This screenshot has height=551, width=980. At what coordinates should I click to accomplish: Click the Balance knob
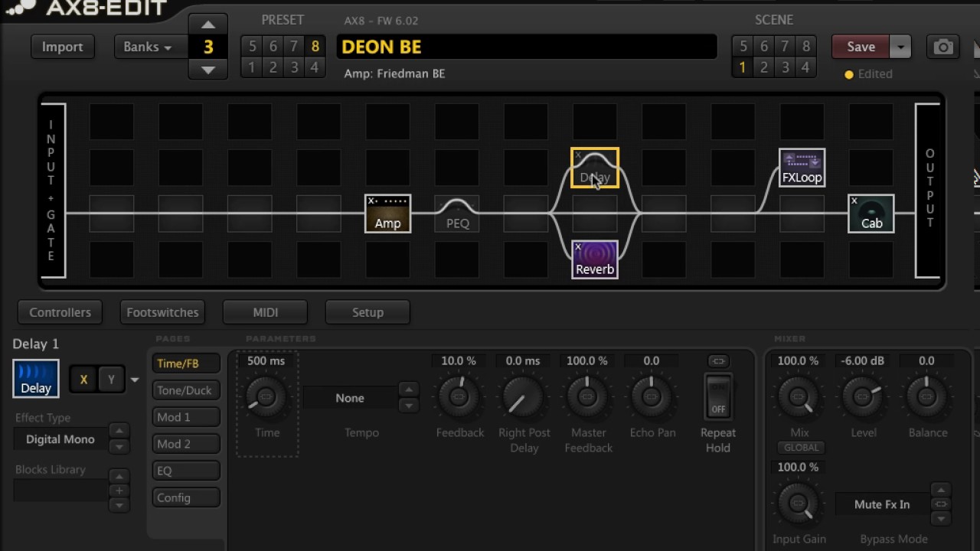pos(926,396)
